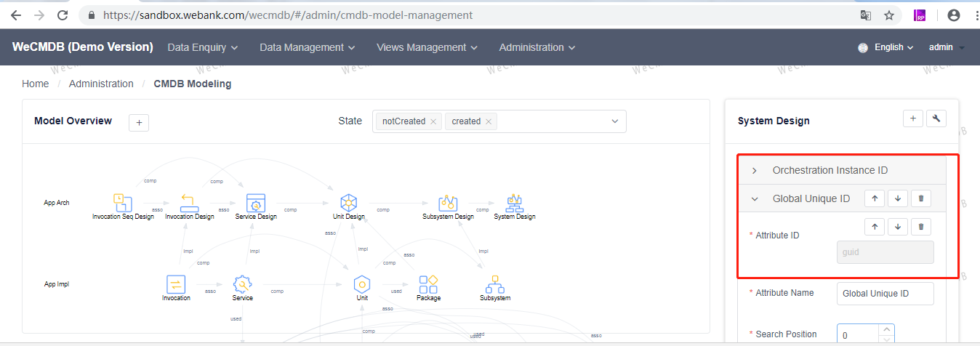Select the Subsystem node
980x346 pixels.
coord(495,288)
